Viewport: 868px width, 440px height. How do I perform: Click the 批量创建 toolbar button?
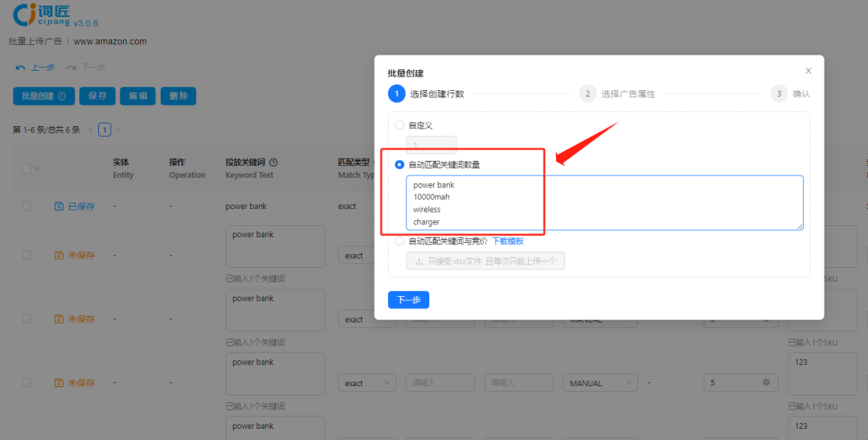43,96
